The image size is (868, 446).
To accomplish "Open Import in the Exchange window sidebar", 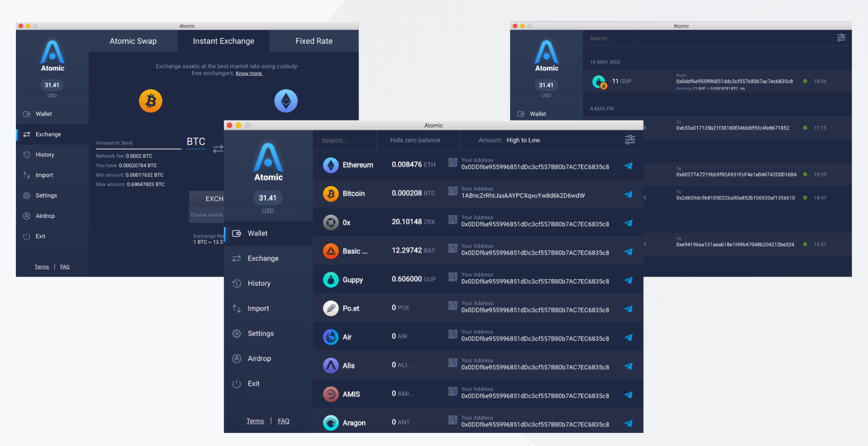I will [x=52, y=175].
